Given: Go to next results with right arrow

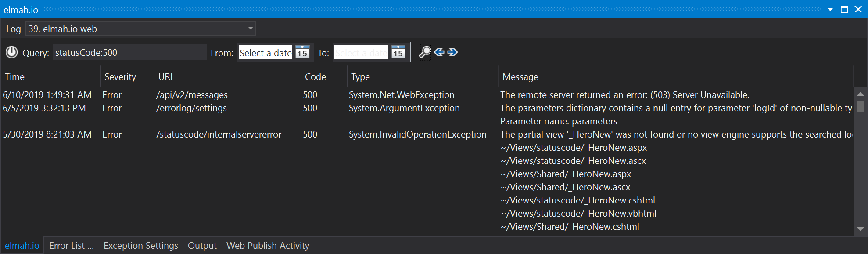Looking at the screenshot, I should pos(452,52).
